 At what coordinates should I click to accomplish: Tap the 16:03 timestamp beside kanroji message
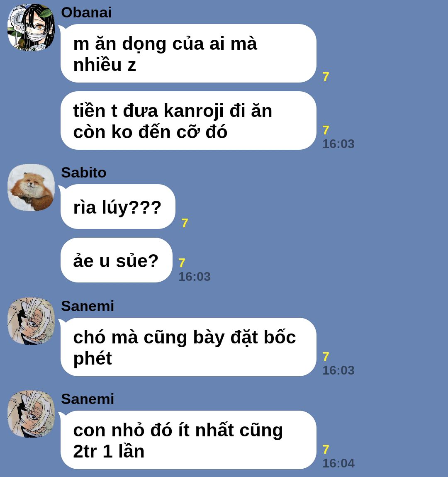[x=338, y=144]
